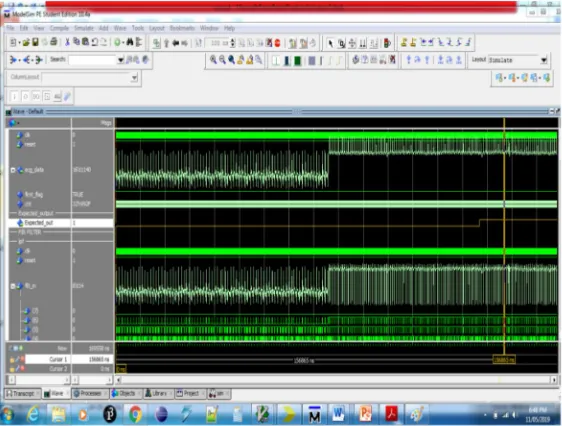Viewport: 562px width, 426px height.
Task: Toggle the '1' button in small format toolbar
Action: tap(14, 96)
